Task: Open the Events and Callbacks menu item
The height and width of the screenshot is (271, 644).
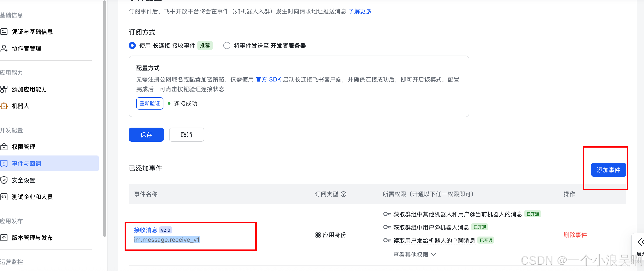Action: click(x=26, y=164)
